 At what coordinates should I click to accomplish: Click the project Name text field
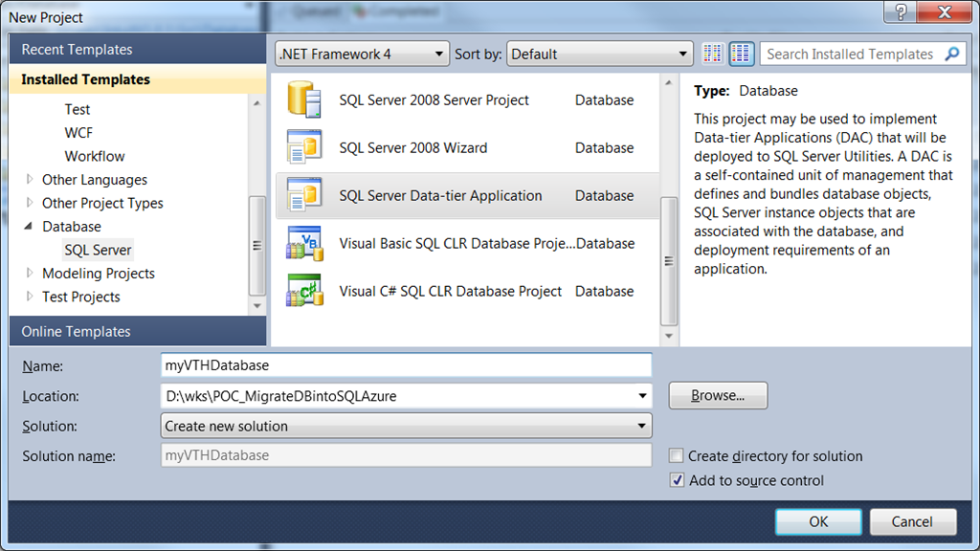click(406, 365)
